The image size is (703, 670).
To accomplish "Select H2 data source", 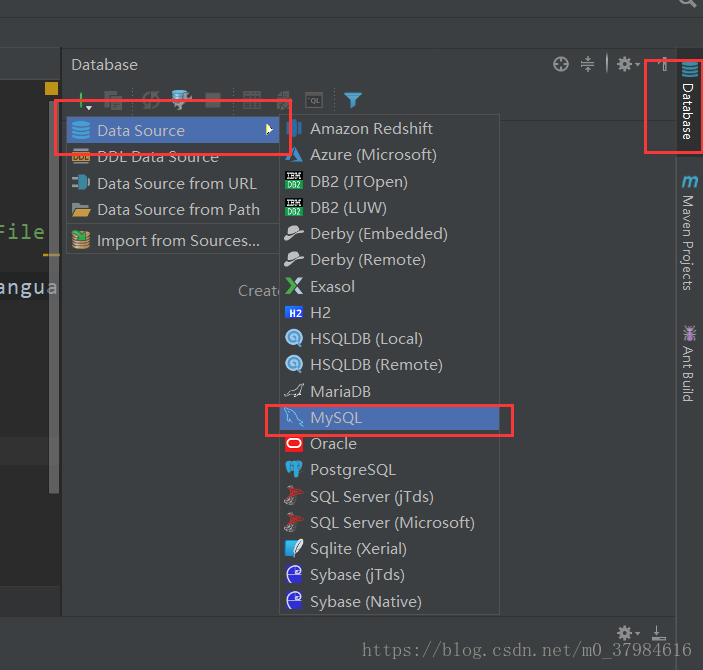I will [389, 313].
